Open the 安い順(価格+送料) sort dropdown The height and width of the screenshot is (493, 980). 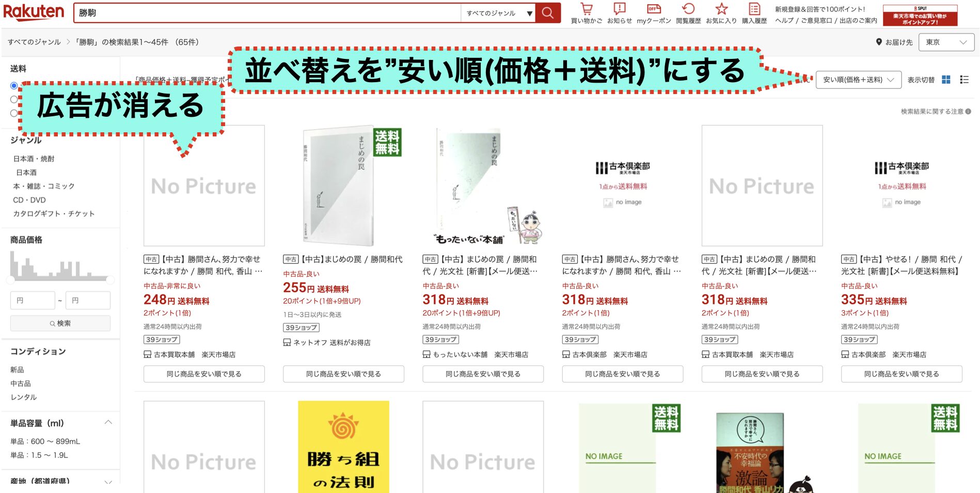click(x=859, y=80)
